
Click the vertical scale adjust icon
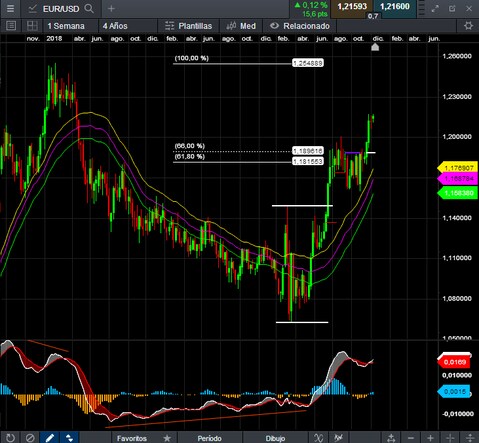(x=470, y=438)
